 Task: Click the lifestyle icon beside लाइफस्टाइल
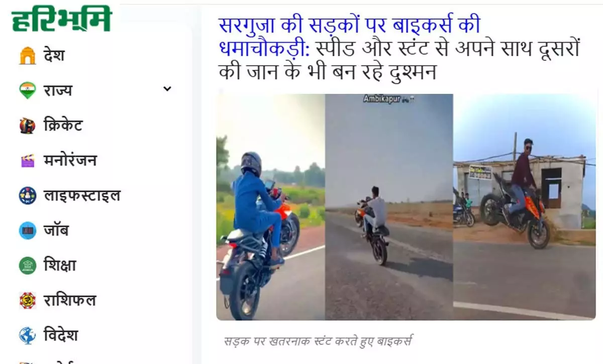[28, 195]
